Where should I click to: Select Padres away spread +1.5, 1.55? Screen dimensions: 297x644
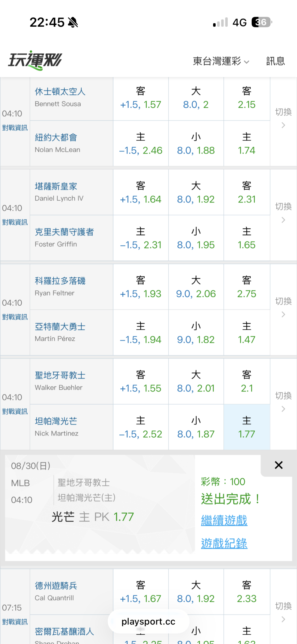(141, 382)
